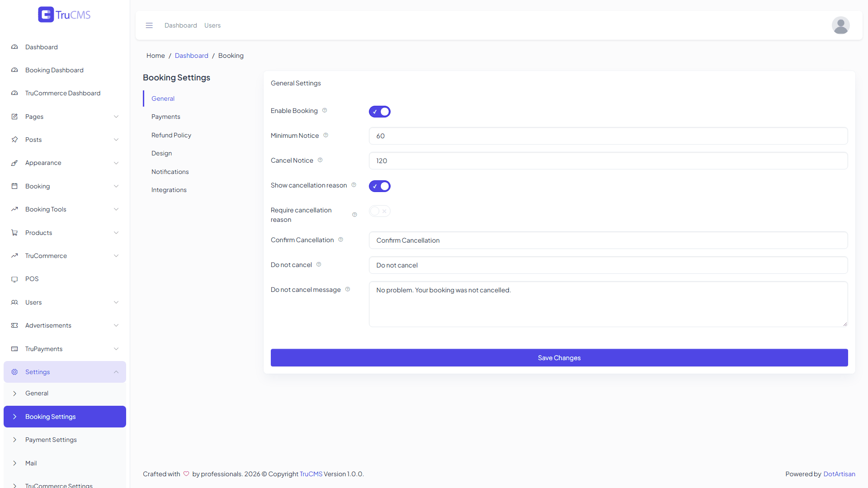Image resolution: width=868 pixels, height=488 pixels.
Task: Click the TruCommerce Dashboard sidebar icon
Action: click(14, 93)
